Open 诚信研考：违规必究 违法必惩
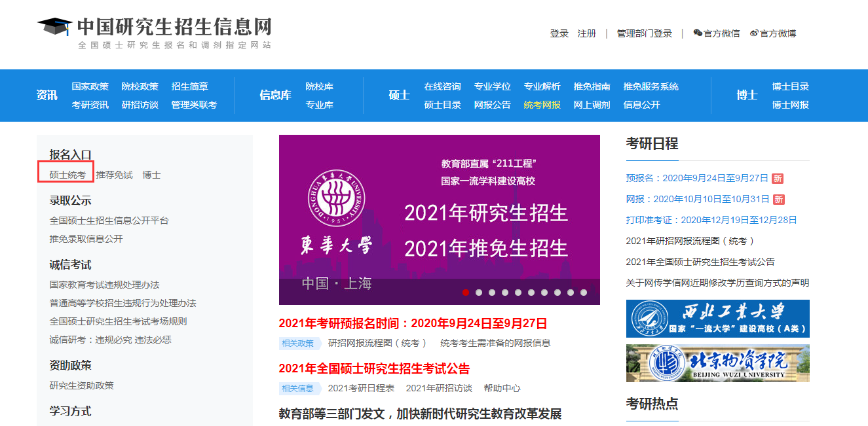 point(111,340)
